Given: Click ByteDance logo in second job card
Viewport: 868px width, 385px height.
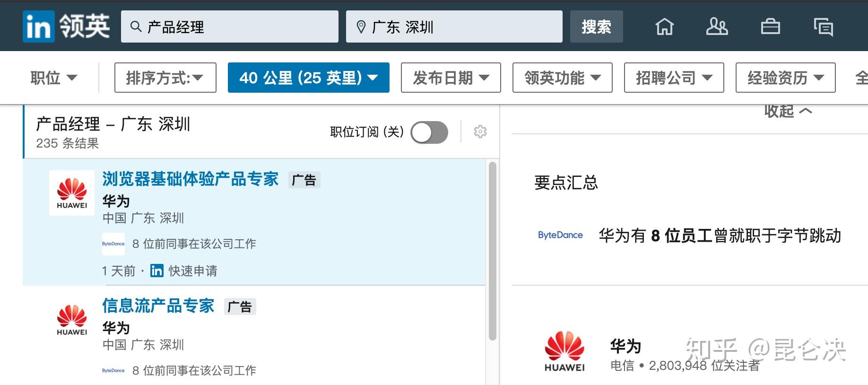Looking at the screenshot, I should pyautogui.click(x=113, y=371).
